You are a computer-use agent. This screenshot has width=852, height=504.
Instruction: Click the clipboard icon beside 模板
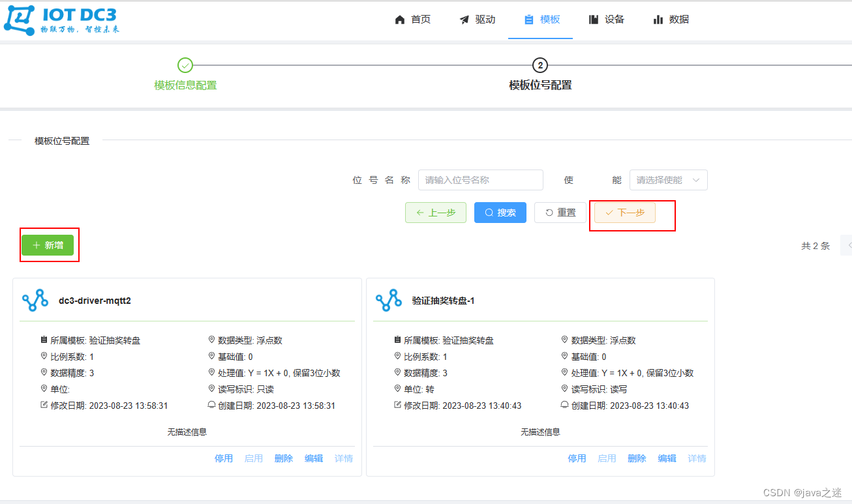click(x=529, y=20)
